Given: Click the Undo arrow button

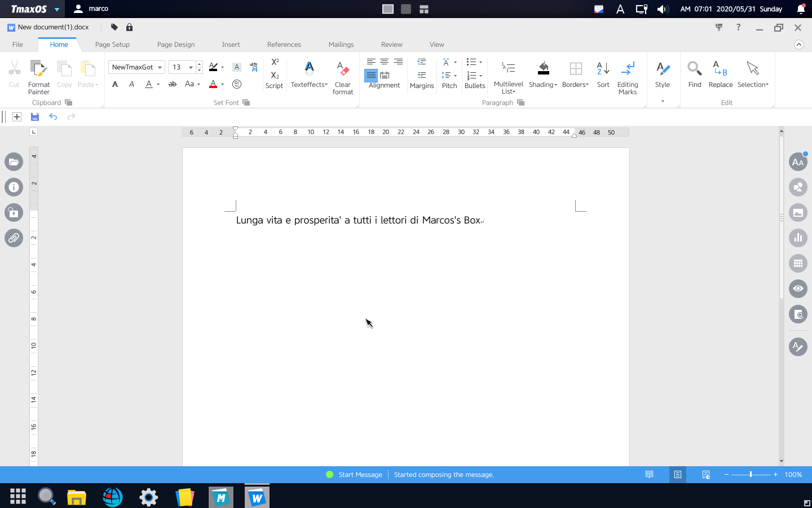Looking at the screenshot, I should (x=53, y=116).
